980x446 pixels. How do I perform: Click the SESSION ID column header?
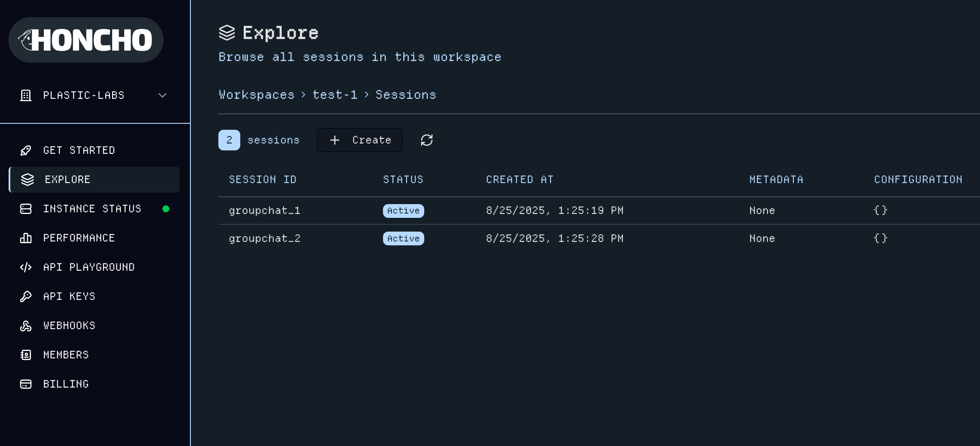click(263, 180)
